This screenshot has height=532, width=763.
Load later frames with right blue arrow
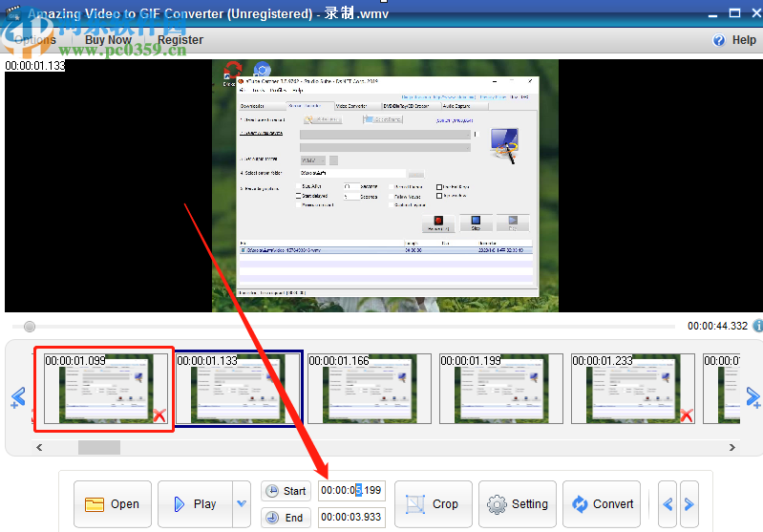click(753, 397)
